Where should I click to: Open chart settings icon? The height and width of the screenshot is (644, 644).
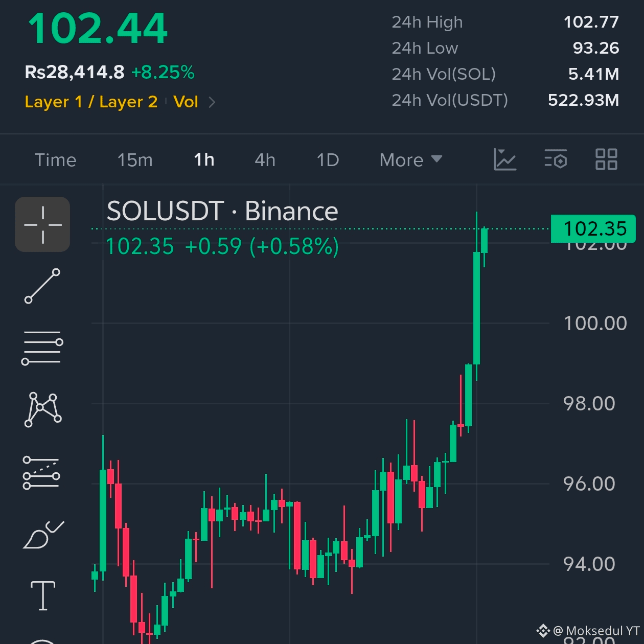coord(556,159)
